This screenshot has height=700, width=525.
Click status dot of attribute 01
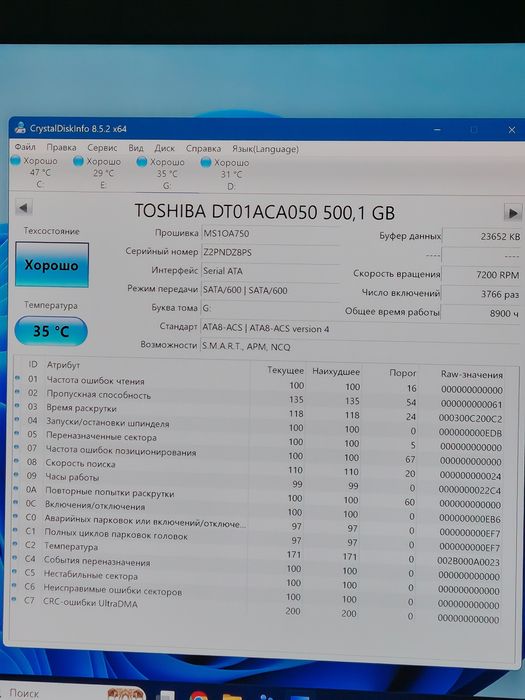(x=18, y=378)
